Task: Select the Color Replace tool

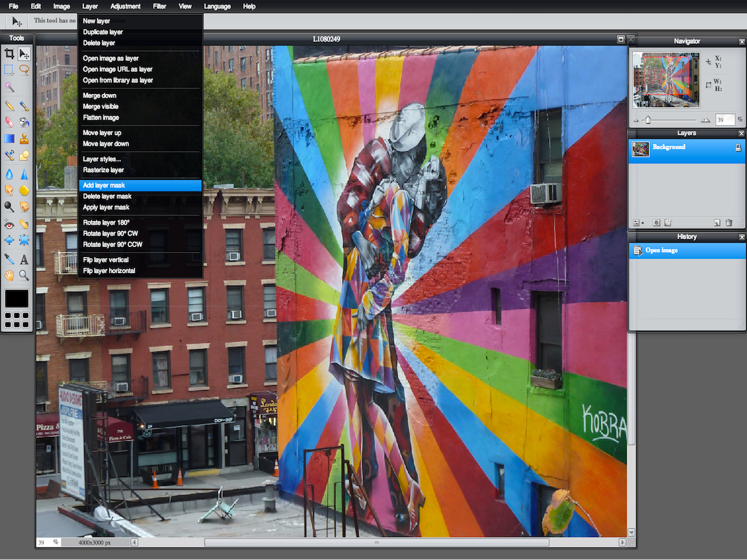Action: 9,156
